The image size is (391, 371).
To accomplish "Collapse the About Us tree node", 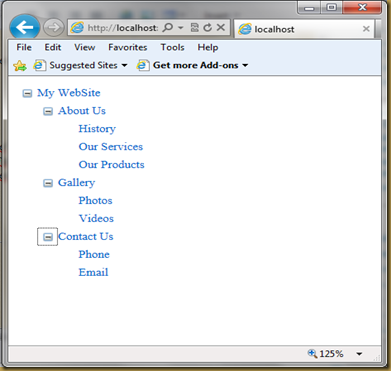I will (x=48, y=111).
